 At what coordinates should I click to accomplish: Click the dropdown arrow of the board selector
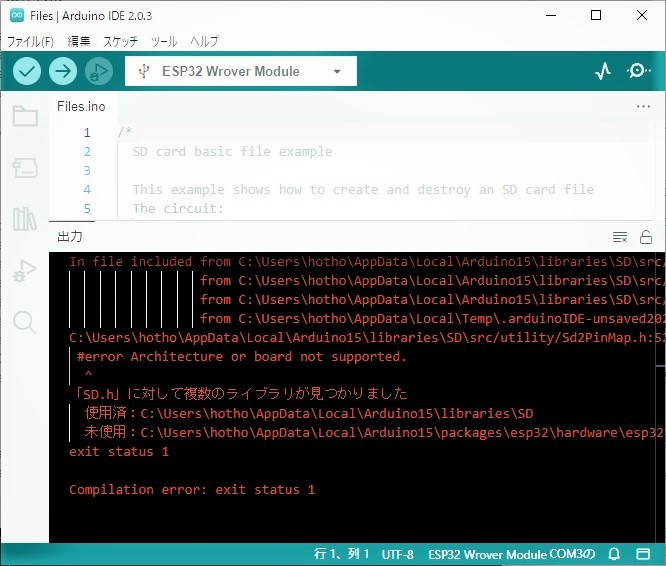click(337, 71)
